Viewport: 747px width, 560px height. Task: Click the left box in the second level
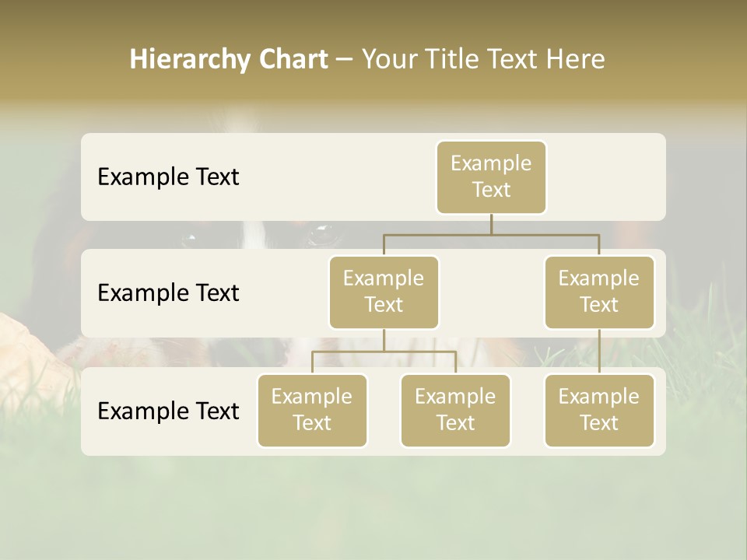tap(384, 292)
